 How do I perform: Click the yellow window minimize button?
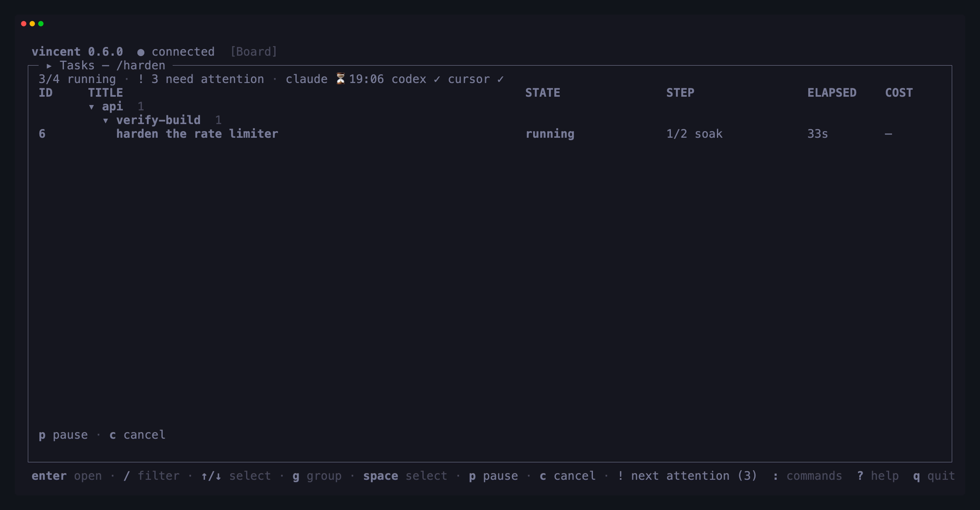pyautogui.click(x=32, y=24)
